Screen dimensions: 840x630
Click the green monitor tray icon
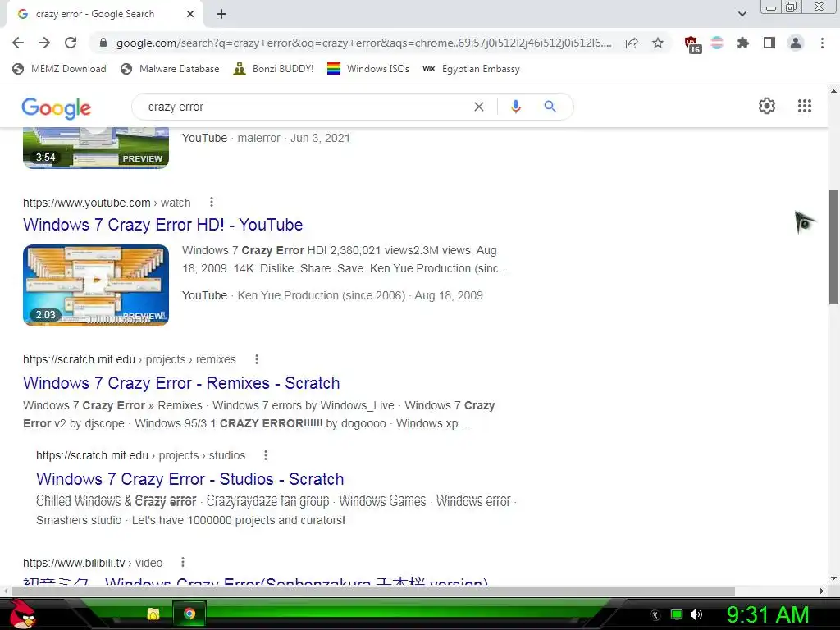[677, 614]
